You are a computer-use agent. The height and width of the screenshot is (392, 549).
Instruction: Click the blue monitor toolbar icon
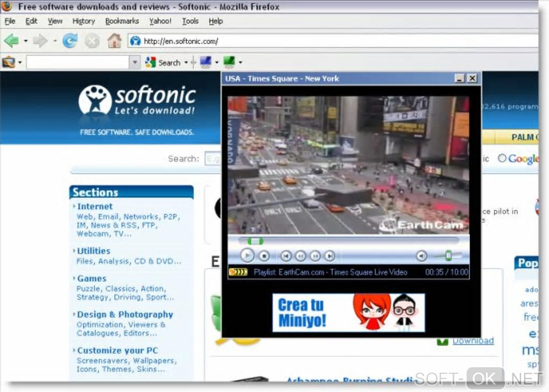[206, 62]
